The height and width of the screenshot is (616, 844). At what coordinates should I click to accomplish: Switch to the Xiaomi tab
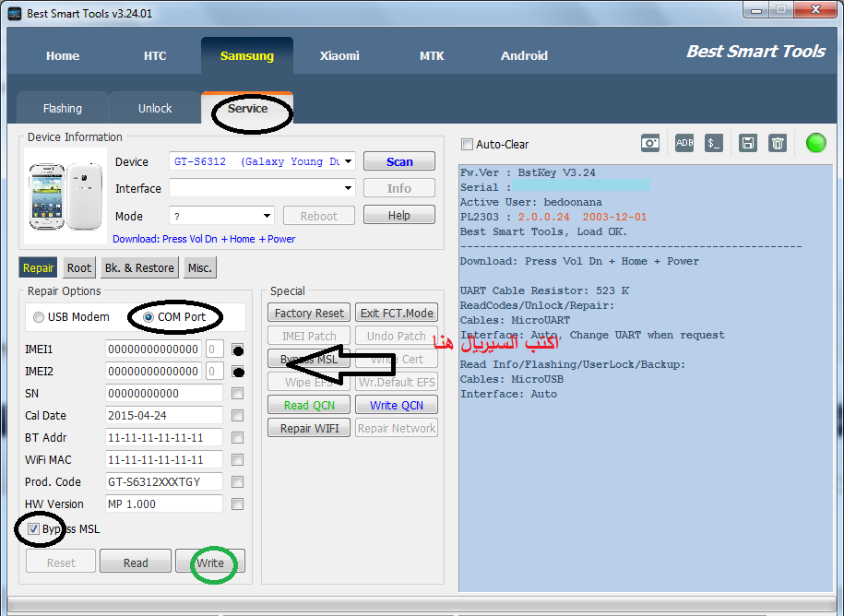(x=339, y=56)
